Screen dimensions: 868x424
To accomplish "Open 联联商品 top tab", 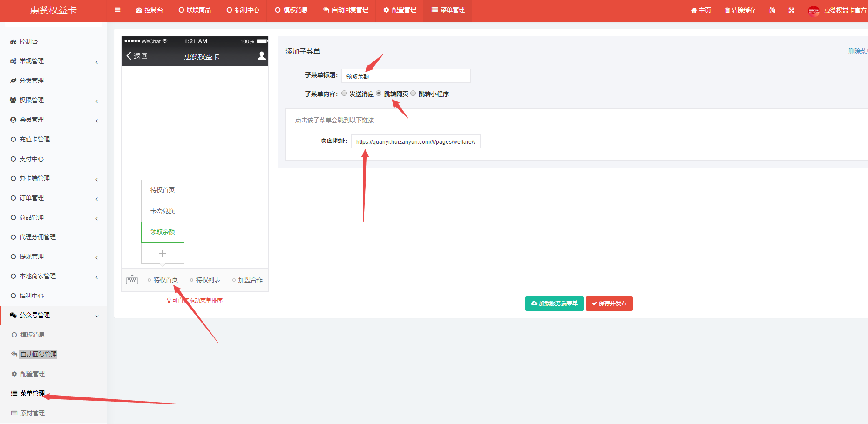I will [195, 10].
